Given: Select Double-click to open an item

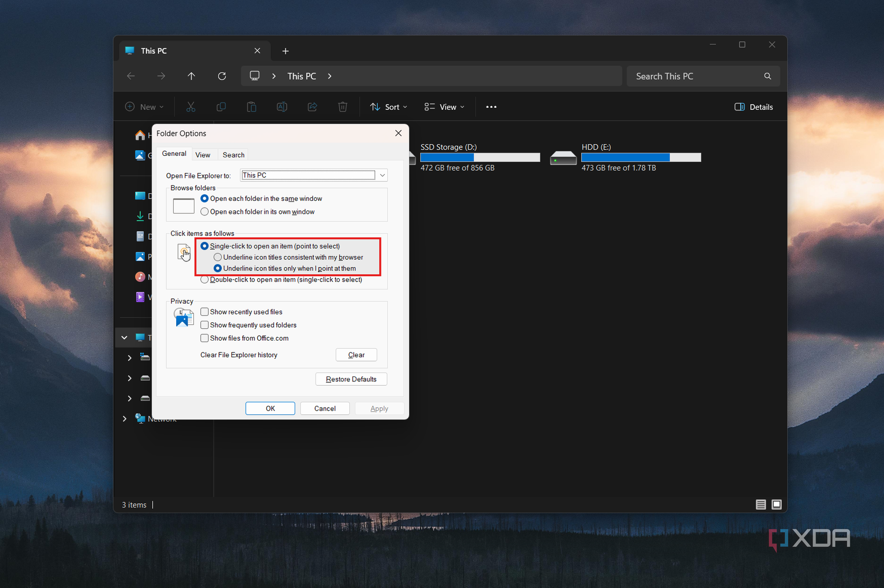Looking at the screenshot, I should point(204,279).
